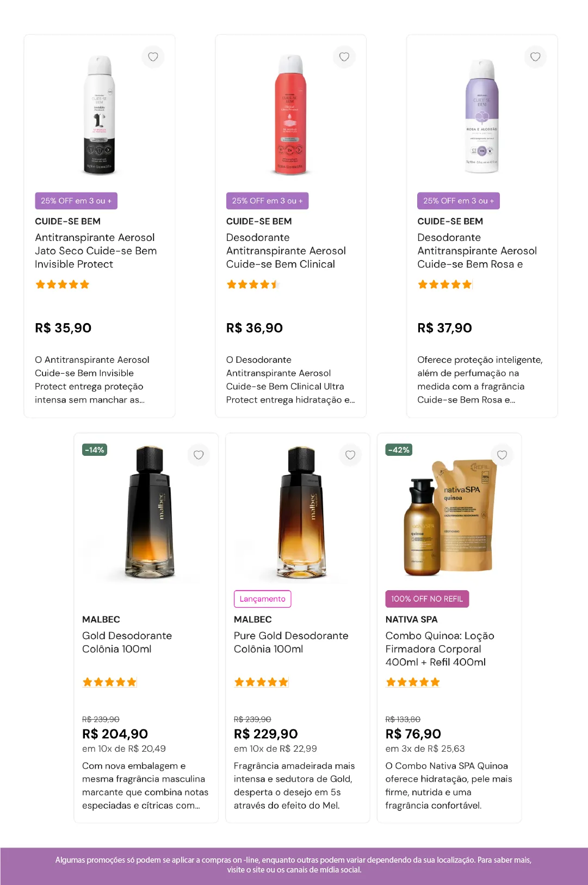This screenshot has height=885, width=588.
Task: Click the Lançamento tag on Pure Gold
Action: pyautogui.click(x=262, y=599)
